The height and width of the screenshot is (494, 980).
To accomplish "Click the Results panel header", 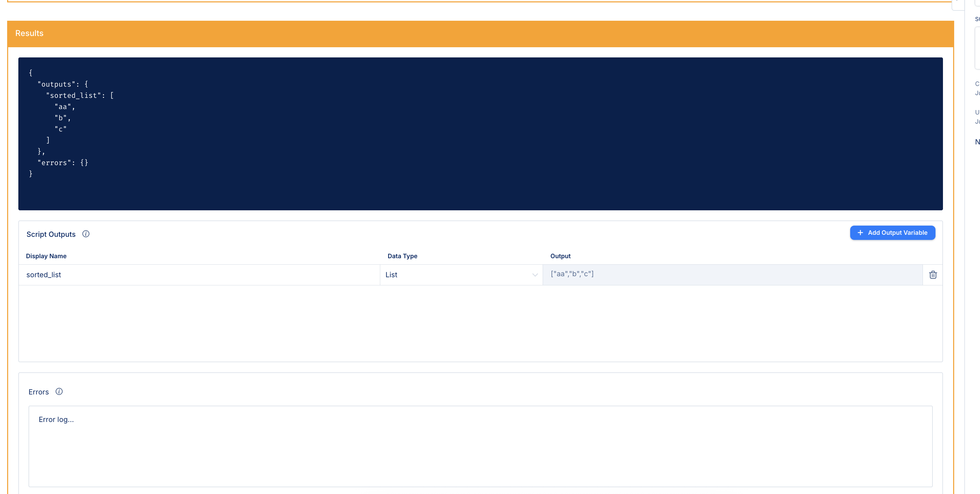I will [x=480, y=34].
